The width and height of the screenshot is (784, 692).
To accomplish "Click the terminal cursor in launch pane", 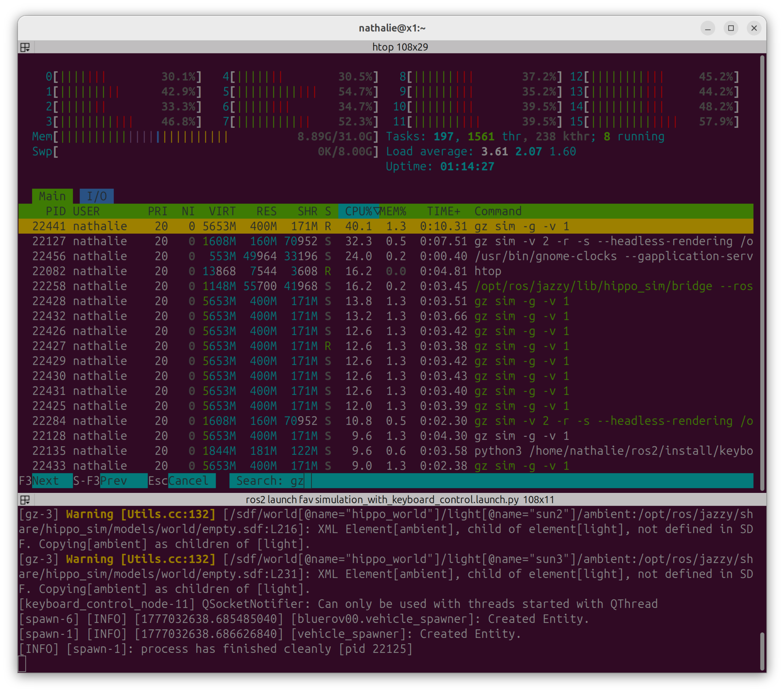I will (22, 664).
